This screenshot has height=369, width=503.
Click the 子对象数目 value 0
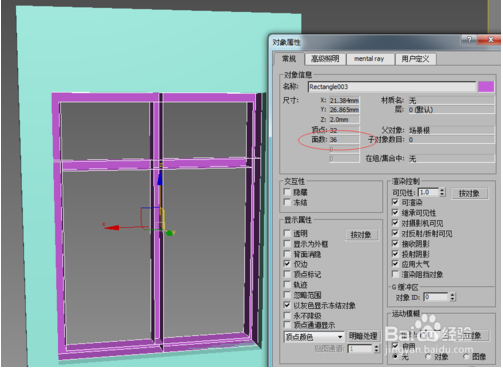pos(451,140)
